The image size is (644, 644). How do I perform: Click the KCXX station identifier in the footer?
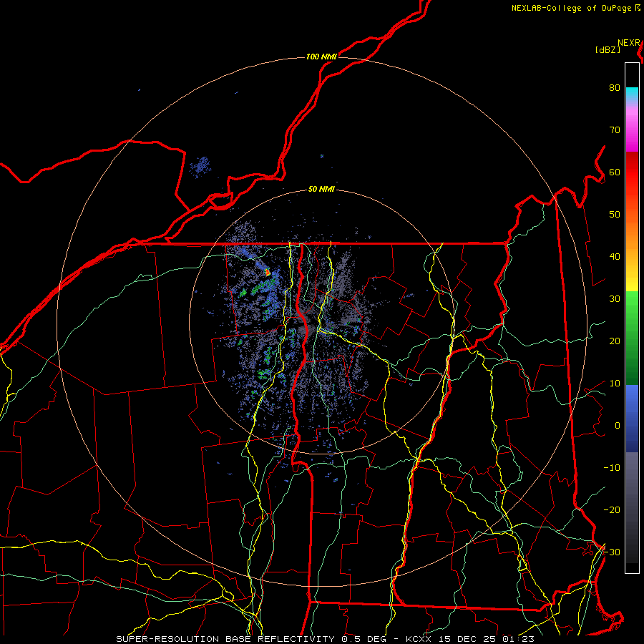(x=419, y=639)
